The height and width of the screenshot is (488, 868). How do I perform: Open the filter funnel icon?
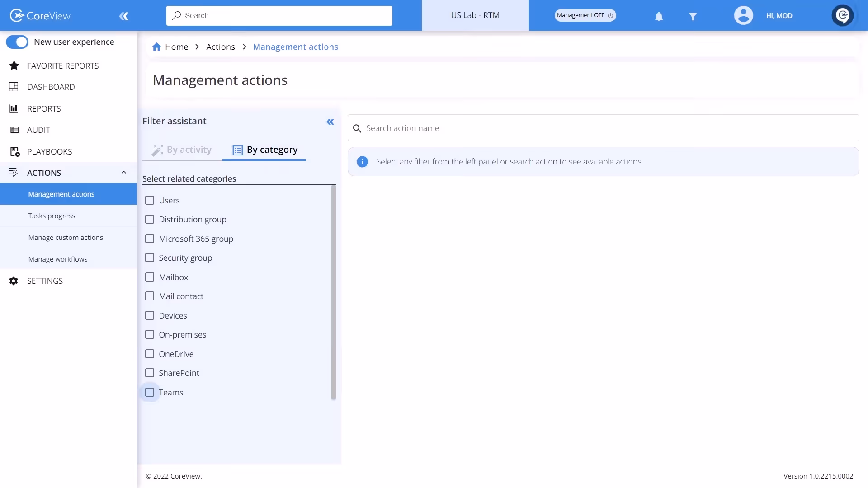(693, 15)
